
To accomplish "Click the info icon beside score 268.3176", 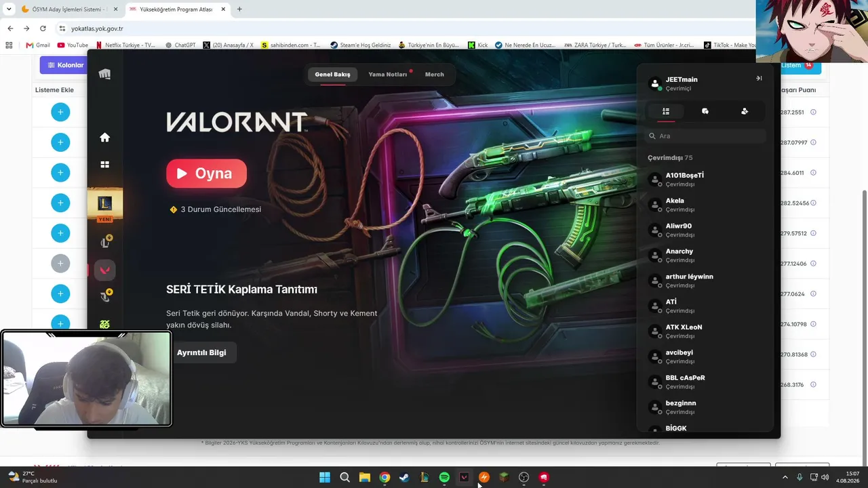I will (x=813, y=385).
